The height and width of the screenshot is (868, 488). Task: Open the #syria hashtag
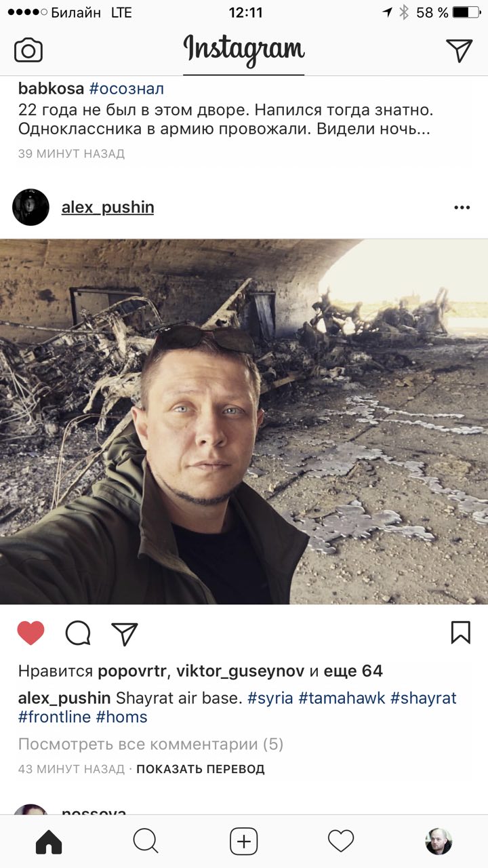[270, 698]
